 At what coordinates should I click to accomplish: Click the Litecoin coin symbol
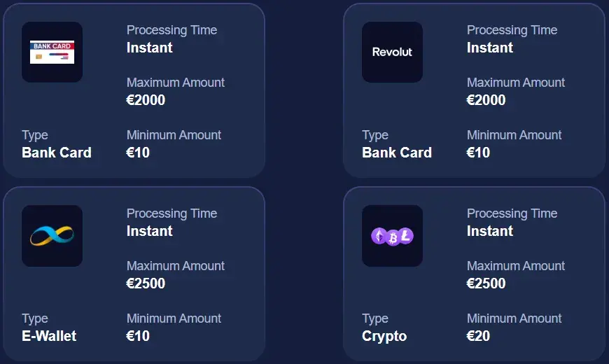(406, 236)
